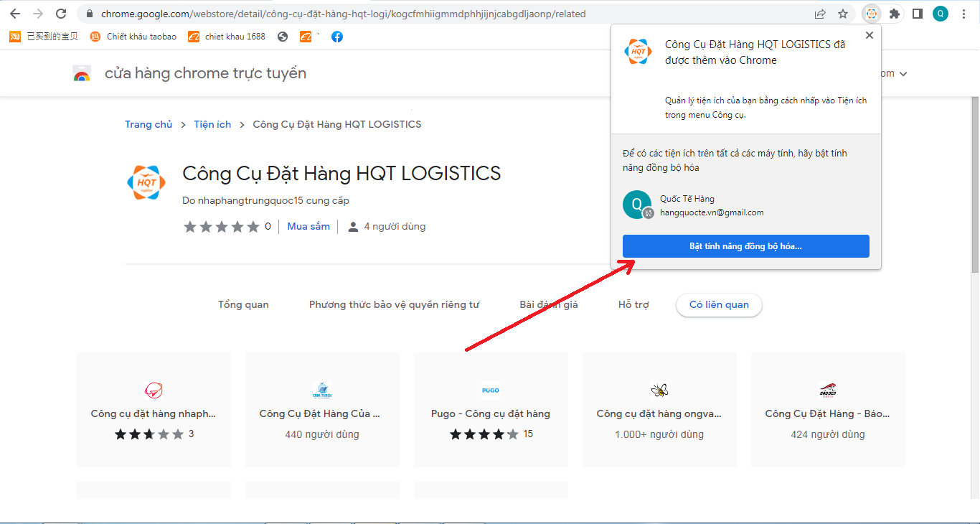The image size is (980, 524).
Task: Select the hangquocte.vn@gmail.com email text
Action: click(x=712, y=212)
